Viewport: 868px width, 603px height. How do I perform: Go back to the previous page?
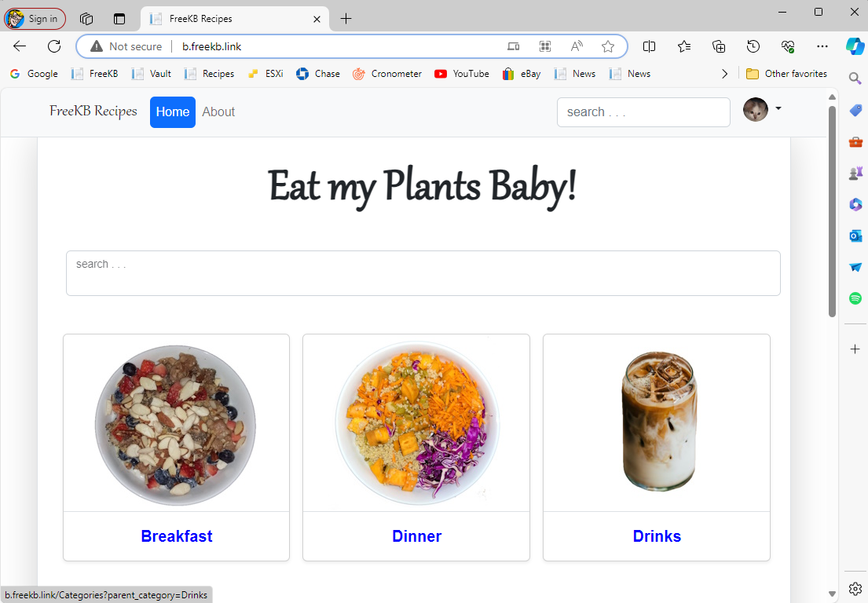point(20,46)
